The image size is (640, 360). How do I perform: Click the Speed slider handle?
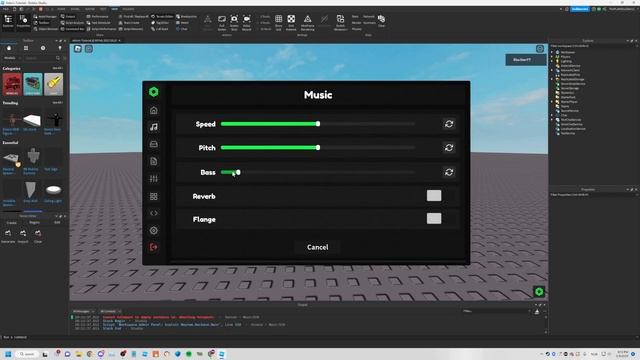pos(318,124)
